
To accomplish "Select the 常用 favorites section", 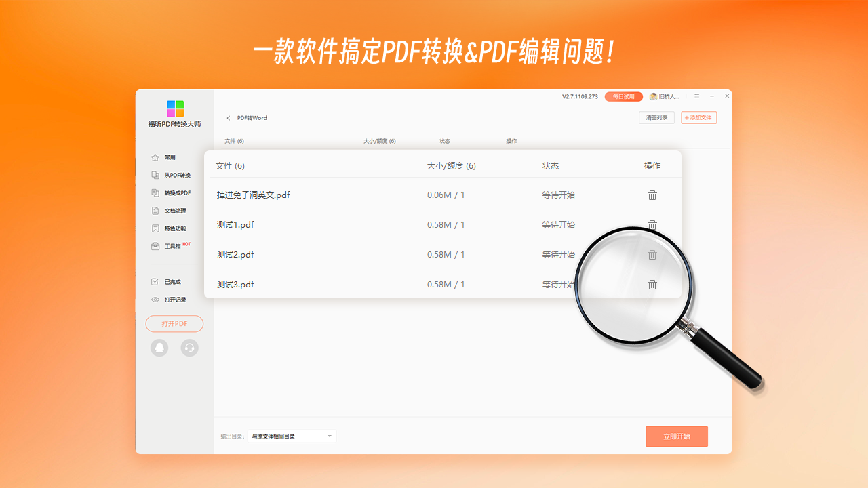I will click(x=170, y=157).
